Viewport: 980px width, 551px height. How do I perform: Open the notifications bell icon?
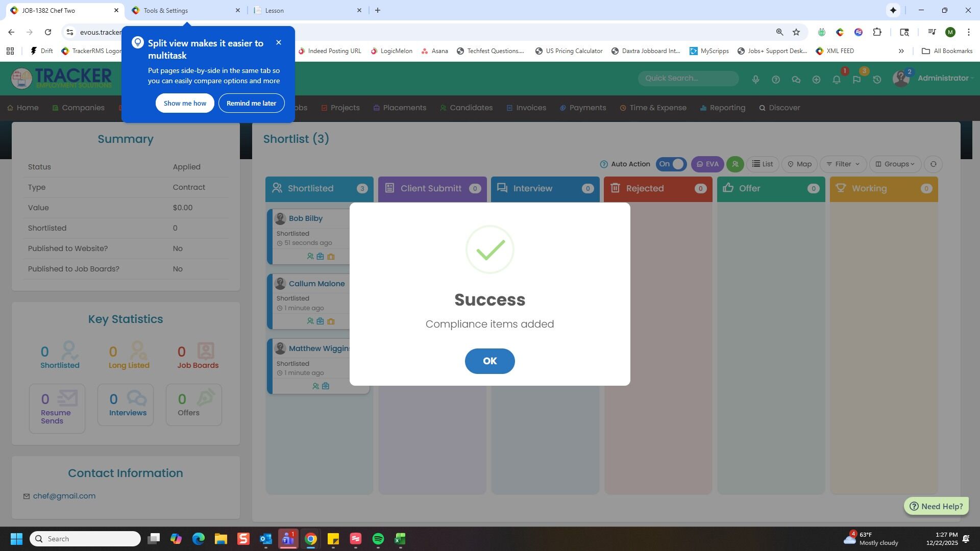point(836,80)
